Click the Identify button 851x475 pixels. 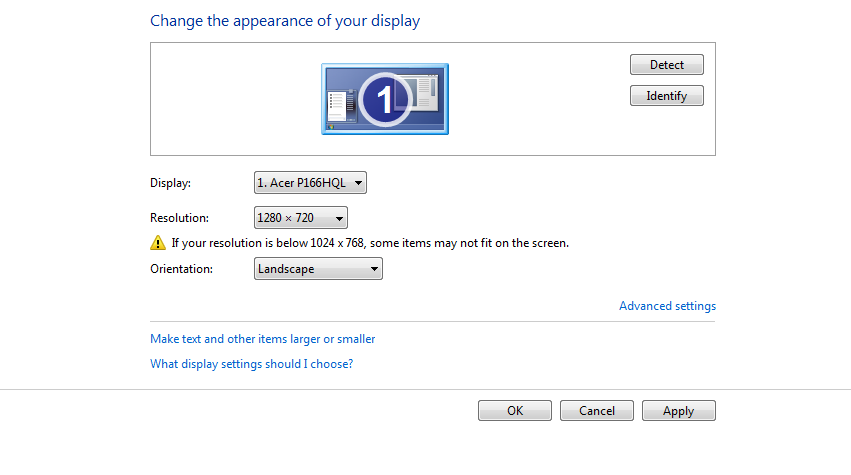click(x=666, y=96)
